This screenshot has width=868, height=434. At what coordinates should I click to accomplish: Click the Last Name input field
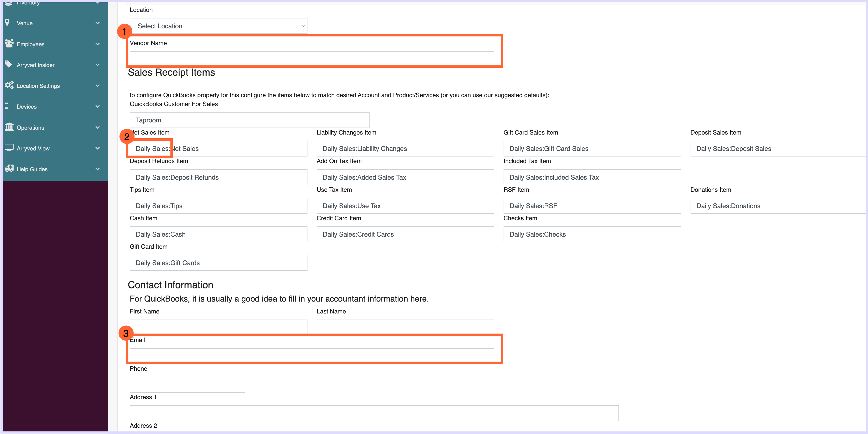pyautogui.click(x=405, y=327)
